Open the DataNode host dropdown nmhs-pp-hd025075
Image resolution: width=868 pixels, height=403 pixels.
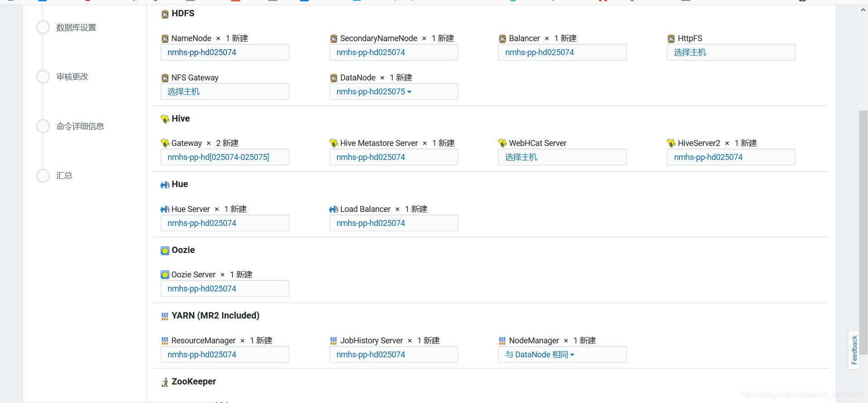point(374,92)
